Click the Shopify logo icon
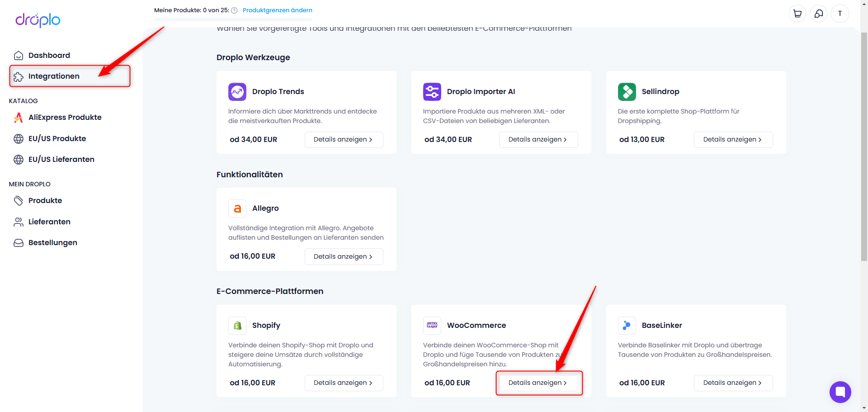The height and width of the screenshot is (412, 868). [237, 326]
